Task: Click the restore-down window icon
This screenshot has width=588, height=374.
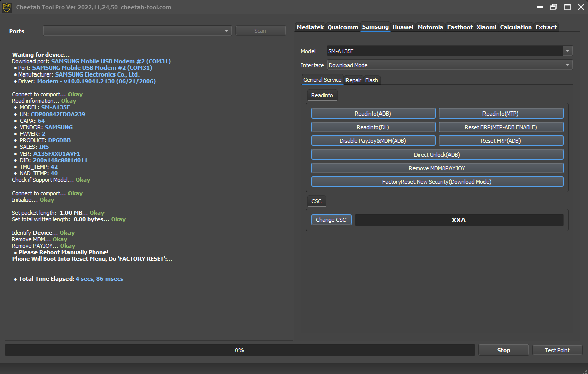Action: [x=554, y=7]
